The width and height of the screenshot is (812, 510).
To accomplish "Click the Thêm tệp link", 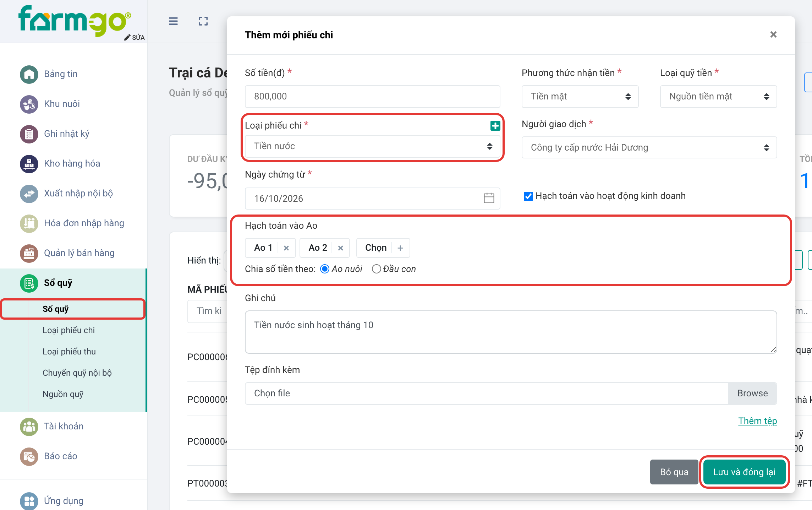I will pyautogui.click(x=757, y=421).
